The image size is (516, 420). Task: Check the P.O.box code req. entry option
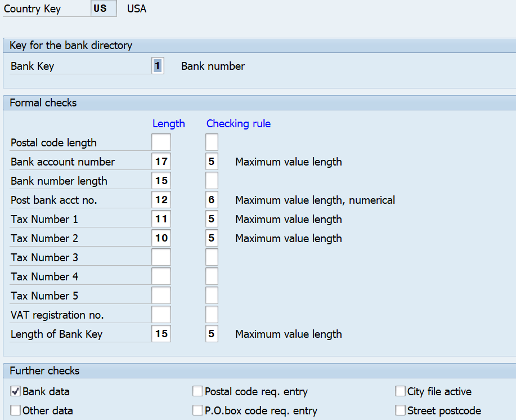click(x=198, y=410)
